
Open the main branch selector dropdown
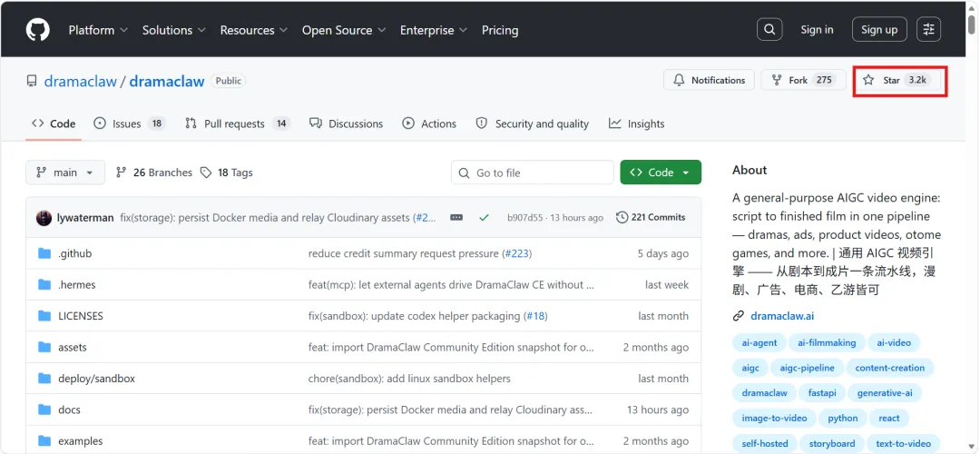pos(65,173)
